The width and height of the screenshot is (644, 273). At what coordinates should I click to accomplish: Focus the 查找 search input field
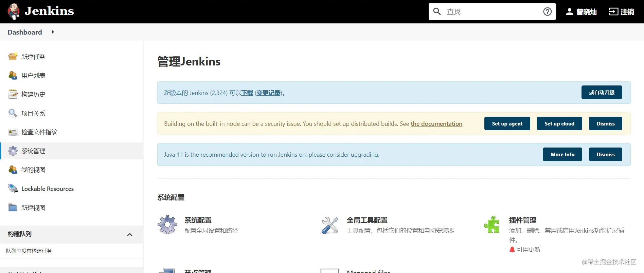pos(493,12)
